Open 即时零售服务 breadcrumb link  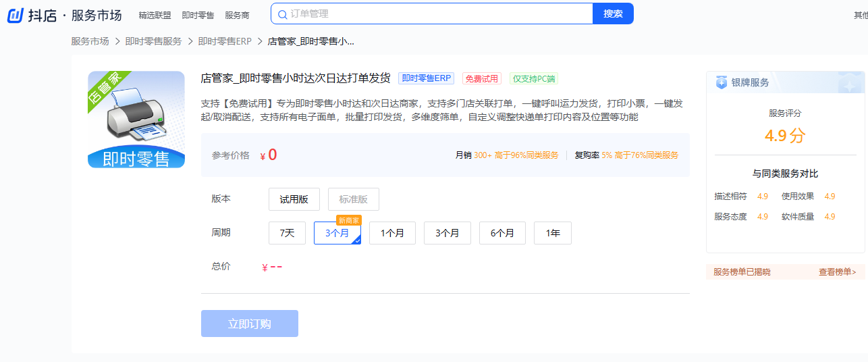click(x=153, y=41)
